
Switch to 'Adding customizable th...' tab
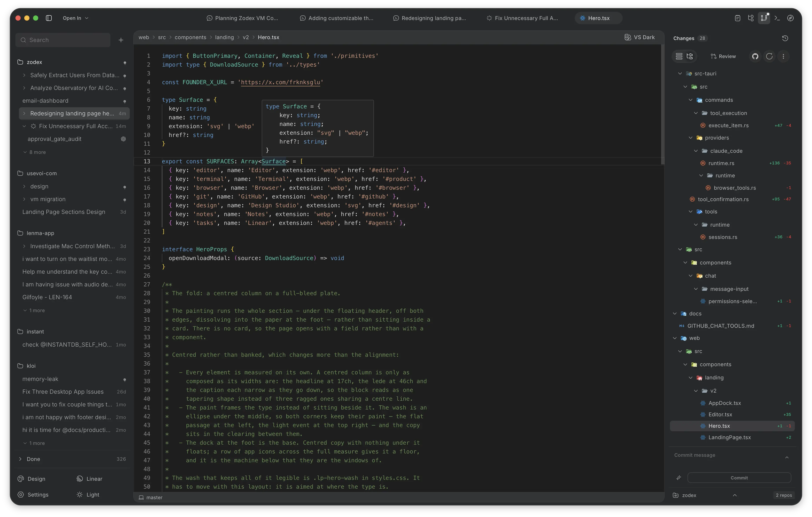(x=337, y=18)
